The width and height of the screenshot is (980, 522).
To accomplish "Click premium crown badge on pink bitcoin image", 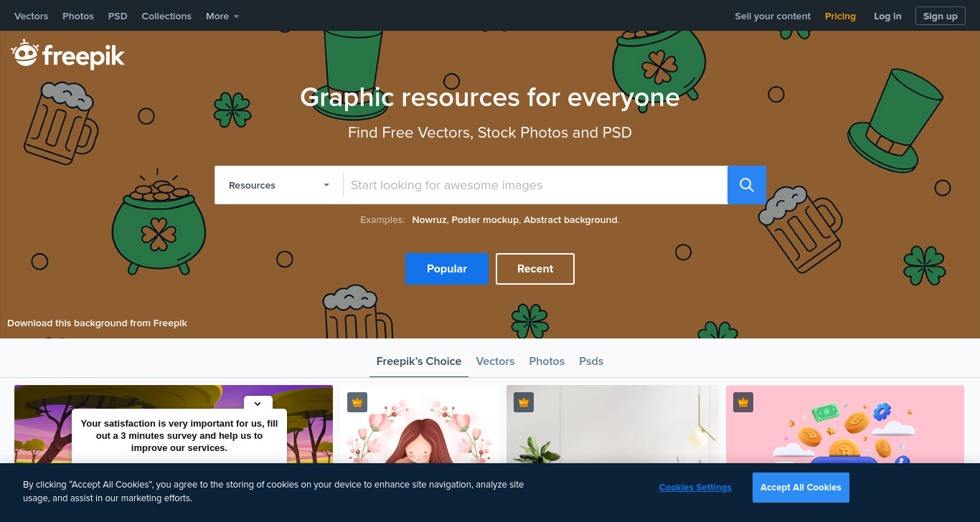I will pos(743,402).
